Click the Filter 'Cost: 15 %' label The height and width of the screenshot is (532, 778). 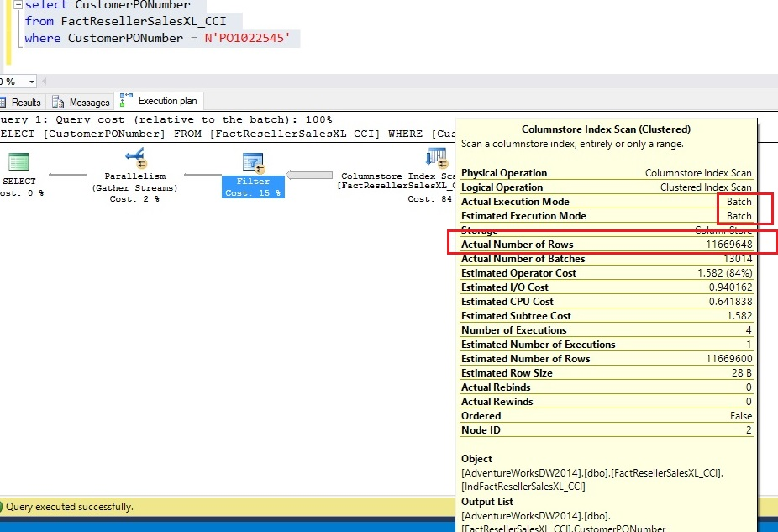[x=253, y=193]
